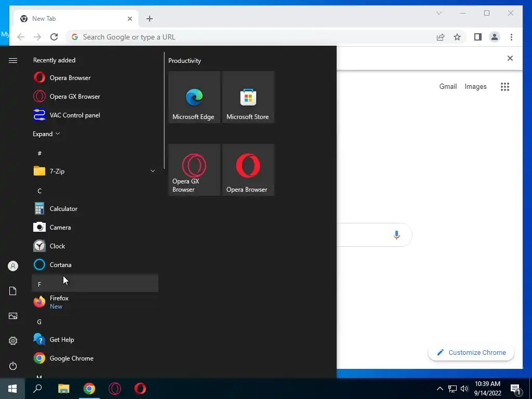
Task: Click Chrome's forward arrow
Action: (x=37, y=37)
